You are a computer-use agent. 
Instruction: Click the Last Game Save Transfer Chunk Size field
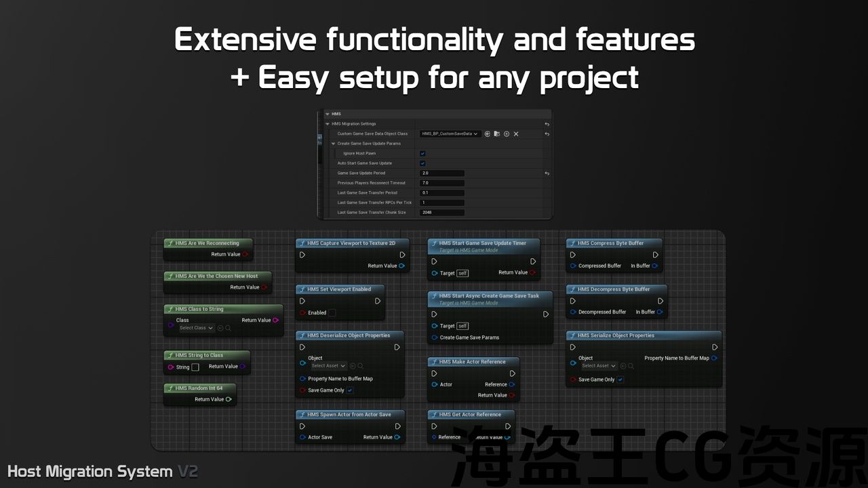[442, 213]
